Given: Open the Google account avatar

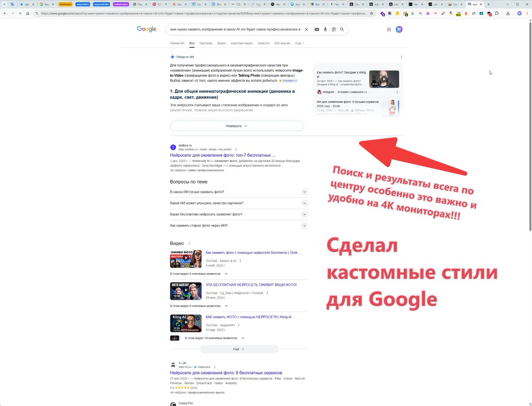Looking at the screenshot, I should [x=399, y=29].
